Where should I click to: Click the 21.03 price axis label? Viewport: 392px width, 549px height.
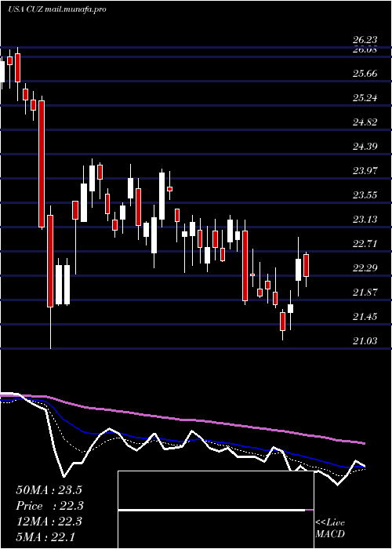(365, 340)
